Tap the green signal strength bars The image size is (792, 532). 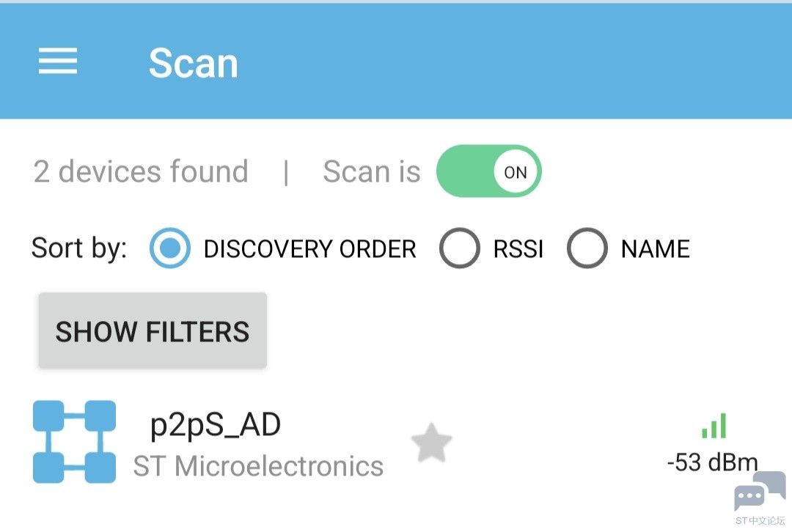coord(714,426)
